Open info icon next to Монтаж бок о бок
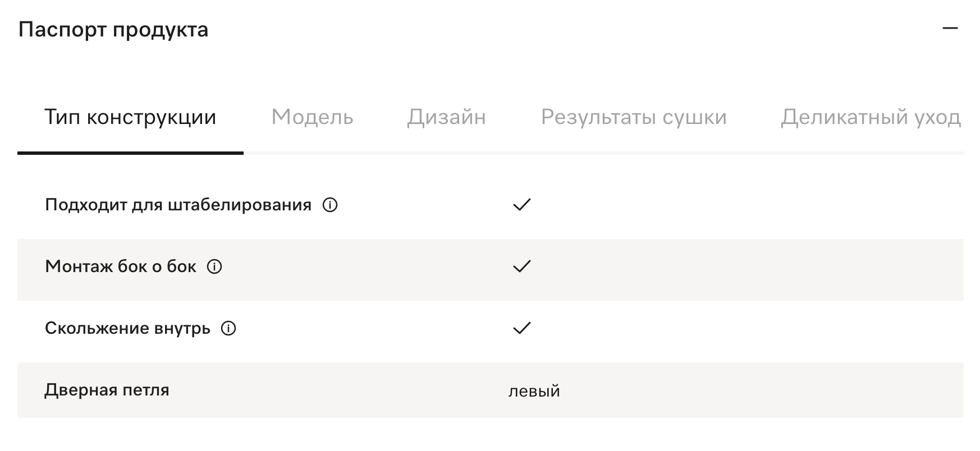This screenshot has width=980, height=451. click(214, 266)
